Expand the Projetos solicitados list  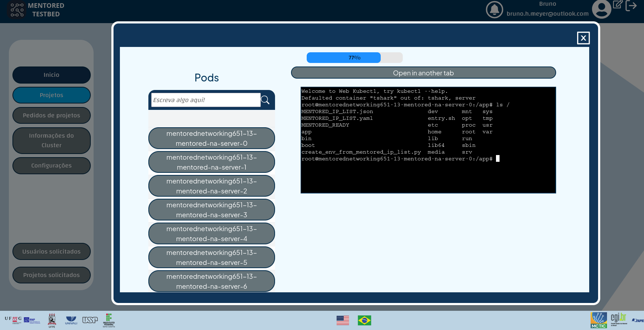51,275
